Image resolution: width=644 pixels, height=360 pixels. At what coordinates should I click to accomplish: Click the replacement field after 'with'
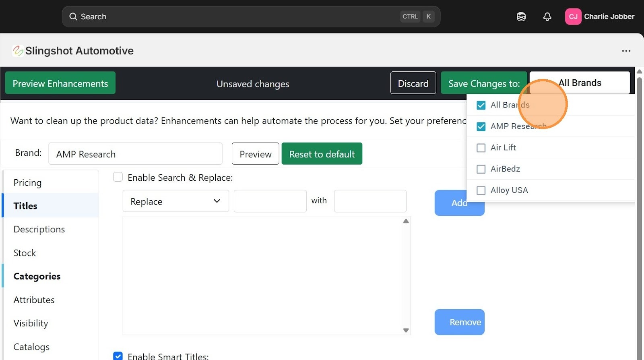pyautogui.click(x=370, y=201)
